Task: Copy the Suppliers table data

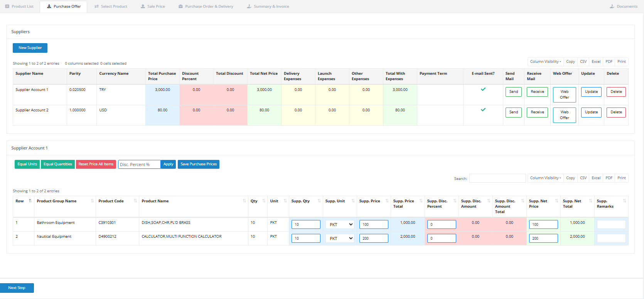Action: pos(570,62)
